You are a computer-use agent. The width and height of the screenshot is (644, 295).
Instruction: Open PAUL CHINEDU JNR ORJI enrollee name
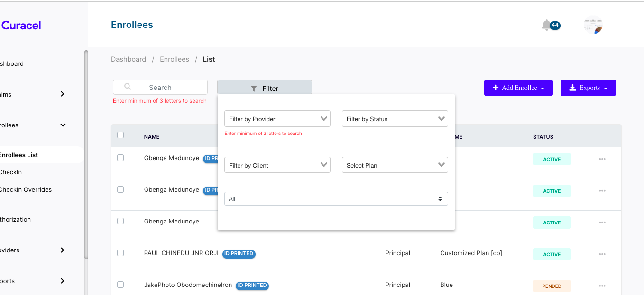pyautogui.click(x=181, y=253)
